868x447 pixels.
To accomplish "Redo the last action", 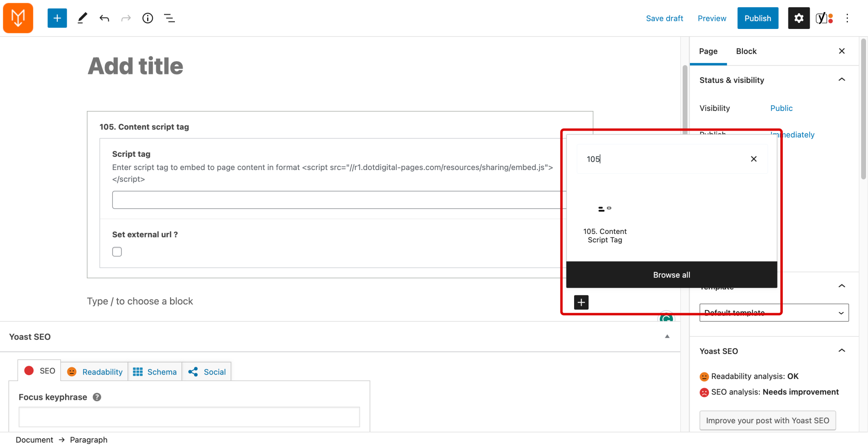I will pyautogui.click(x=126, y=18).
